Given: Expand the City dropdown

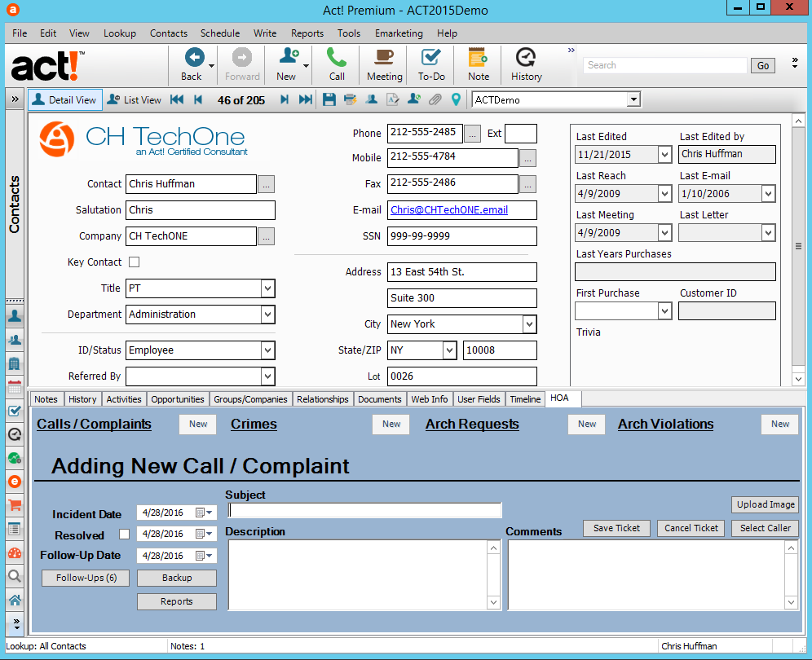Looking at the screenshot, I should pyautogui.click(x=529, y=324).
